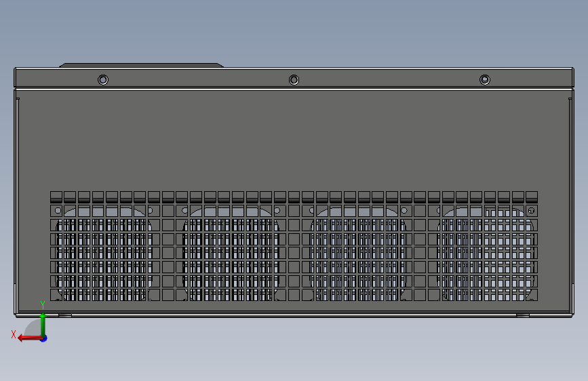Select the raised lid protrusion atop the enclosure
This screenshot has height=381, width=588.
pos(141,65)
